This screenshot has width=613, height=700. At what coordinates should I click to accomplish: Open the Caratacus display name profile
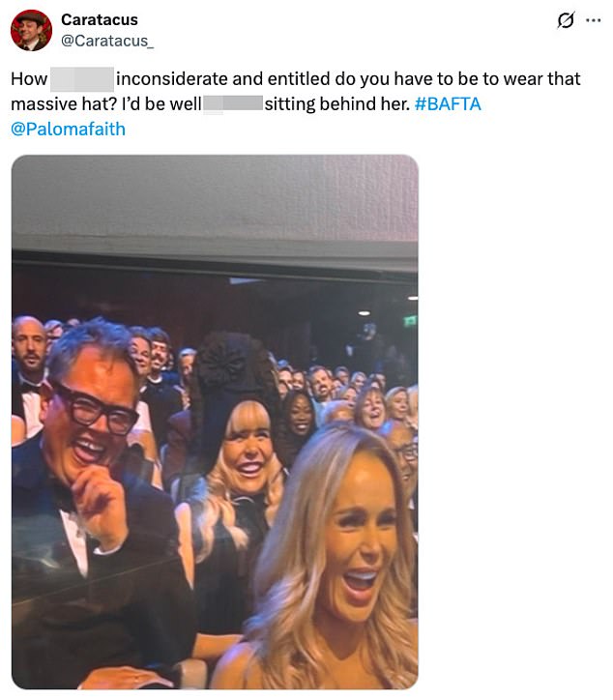pyautogui.click(x=100, y=19)
